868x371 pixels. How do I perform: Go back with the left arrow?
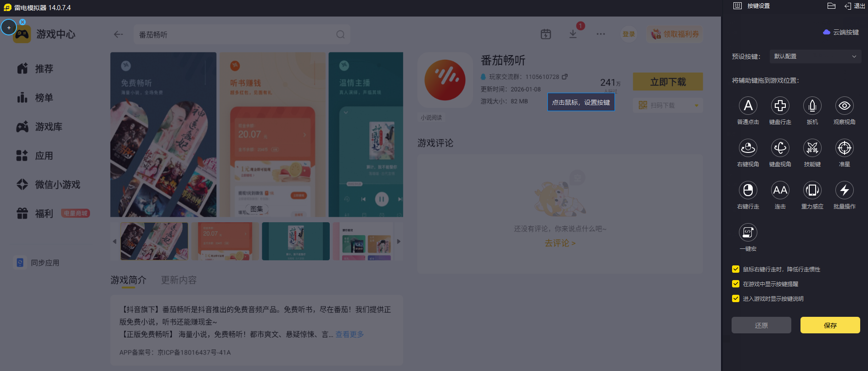point(118,34)
